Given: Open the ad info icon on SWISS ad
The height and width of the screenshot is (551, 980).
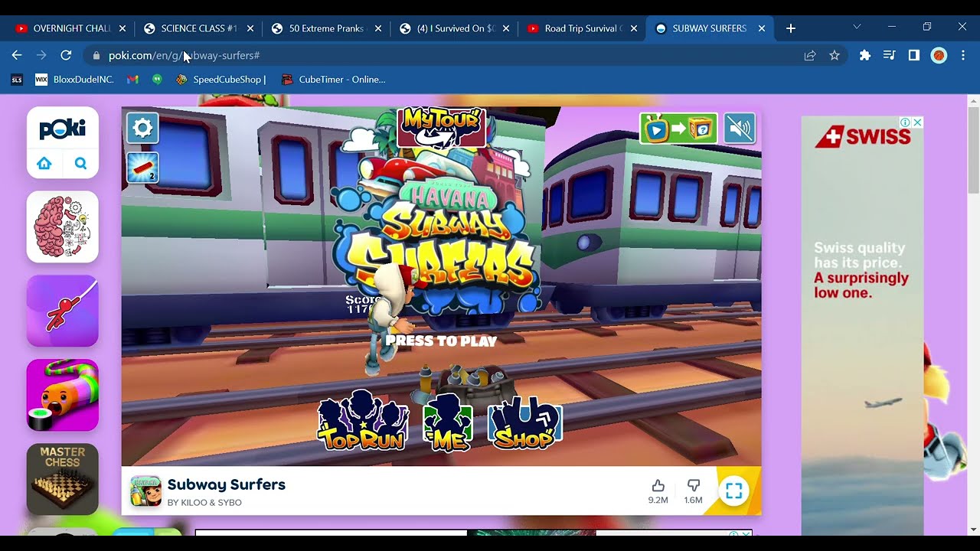Looking at the screenshot, I should coord(905,122).
